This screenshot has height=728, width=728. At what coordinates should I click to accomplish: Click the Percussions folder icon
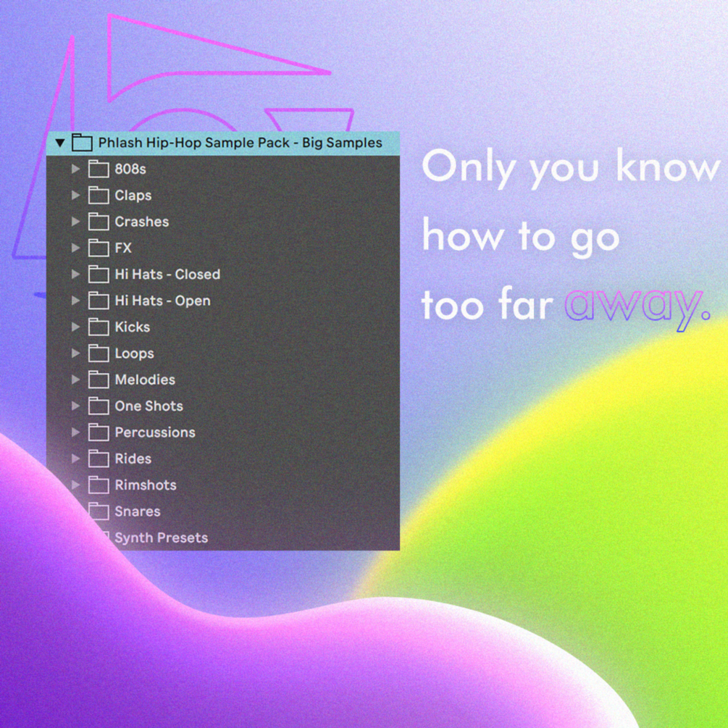pyautogui.click(x=99, y=432)
